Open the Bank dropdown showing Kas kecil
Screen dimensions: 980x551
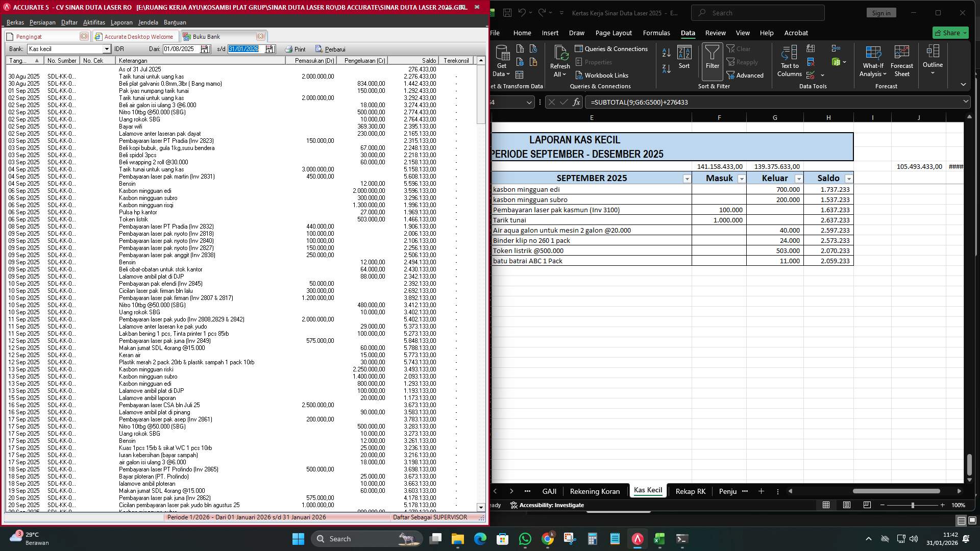pyautogui.click(x=107, y=49)
